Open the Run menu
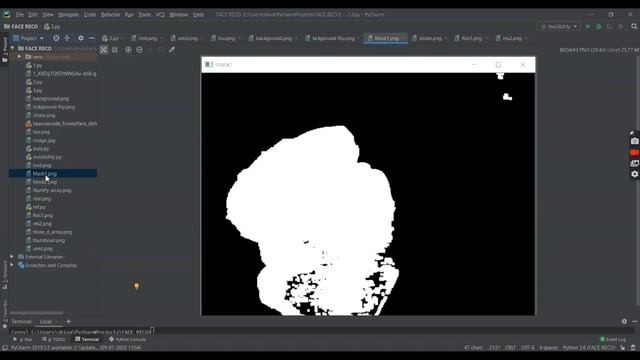 (129, 15)
